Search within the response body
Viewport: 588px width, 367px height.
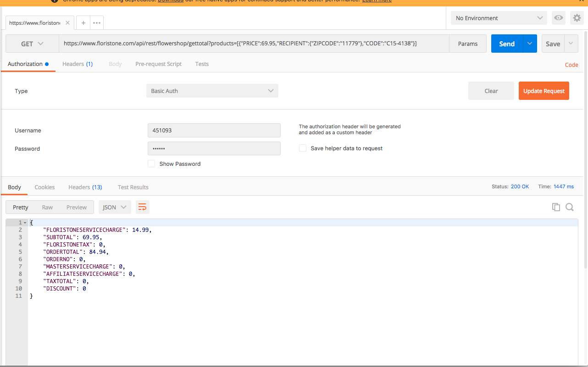pyautogui.click(x=570, y=207)
